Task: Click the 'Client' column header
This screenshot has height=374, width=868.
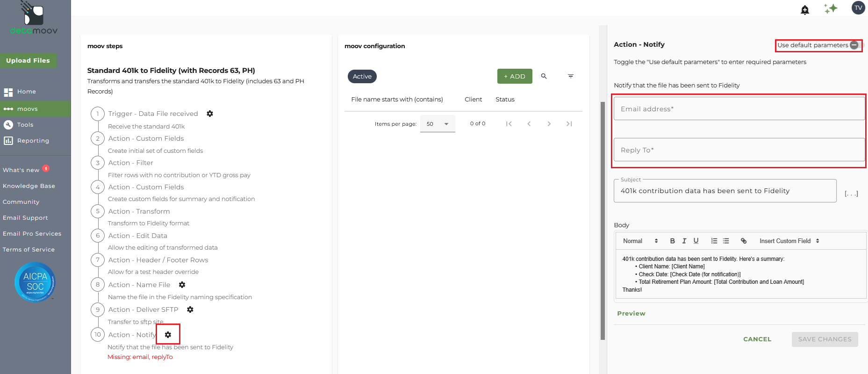Action: tap(473, 100)
